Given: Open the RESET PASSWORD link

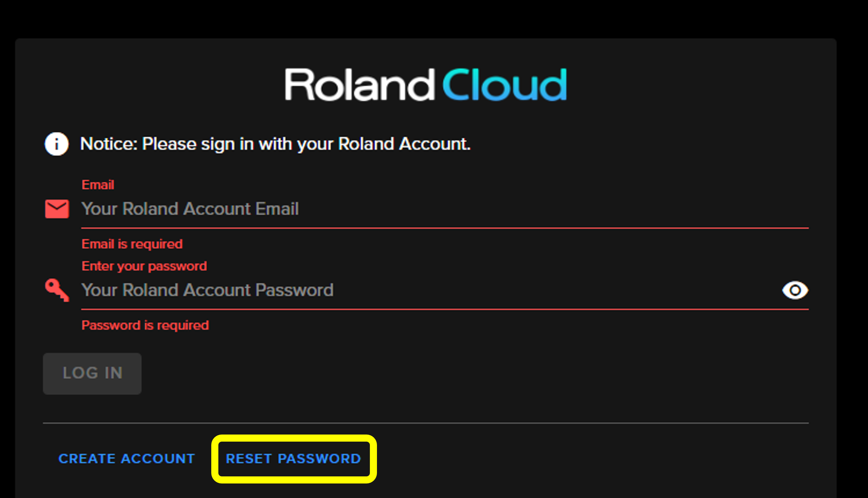Looking at the screenshot, I should click(x=294, y=458).
